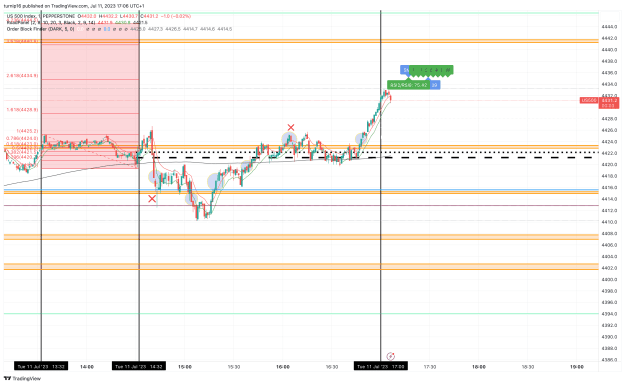
Task: Click the green numbered label above RSI tag
Action: point(431,70)
